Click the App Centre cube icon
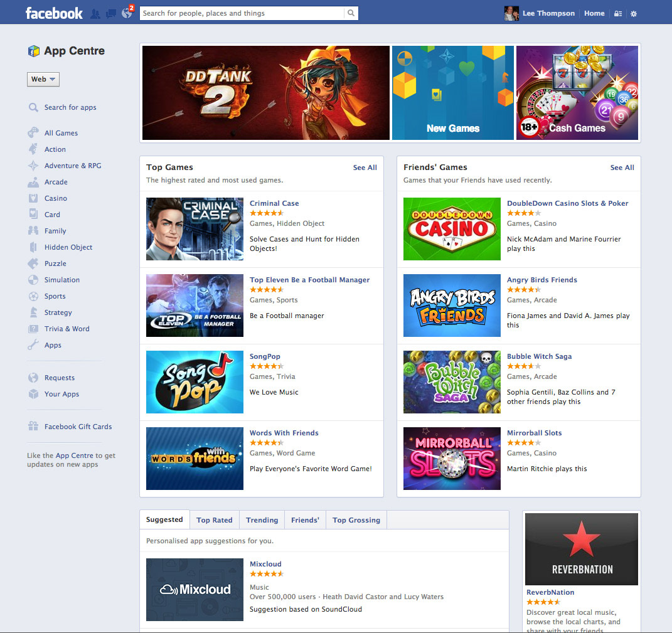This screenshot has width=672, height=633. click(34, 51)
